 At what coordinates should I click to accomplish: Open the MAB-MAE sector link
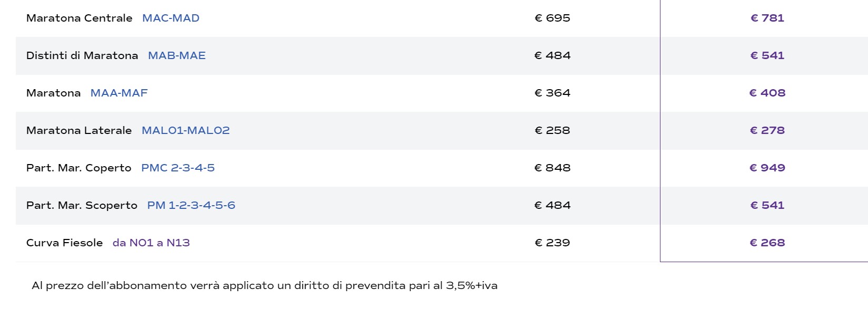coord(176,55)
